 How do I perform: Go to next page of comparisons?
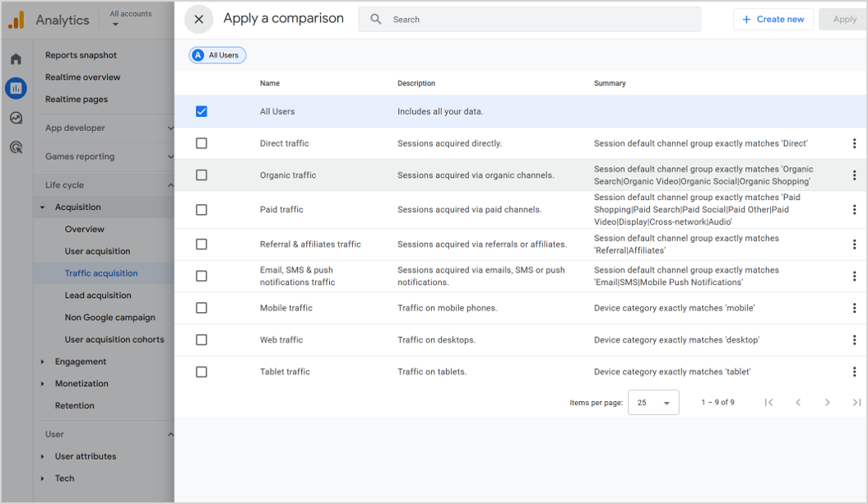pyautogui.click(x=828, y=403)
